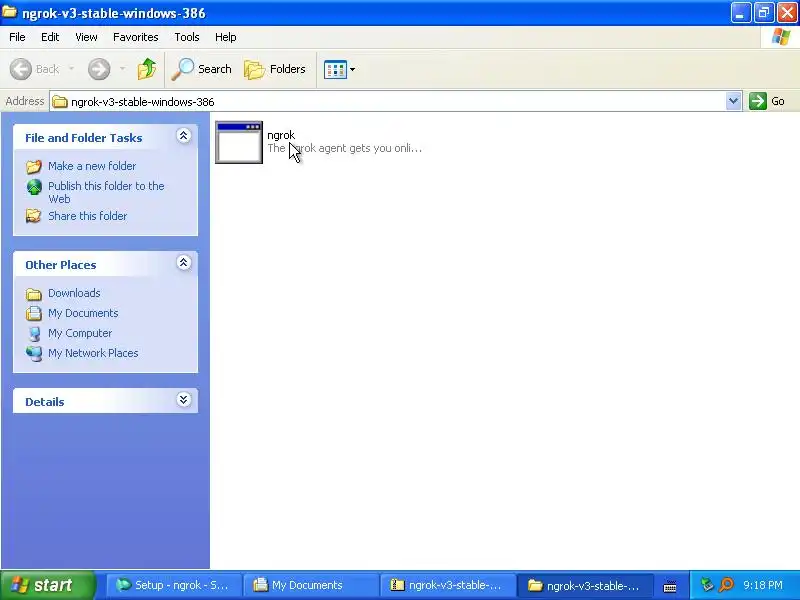Screen dimensions: 800x600
Task: Open the Tools menu
Action: pyautogui.click(x=187, y=37)
